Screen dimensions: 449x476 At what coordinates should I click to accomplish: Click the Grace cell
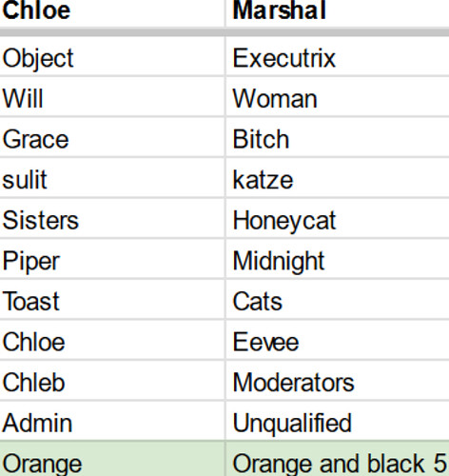pos(112,137)
